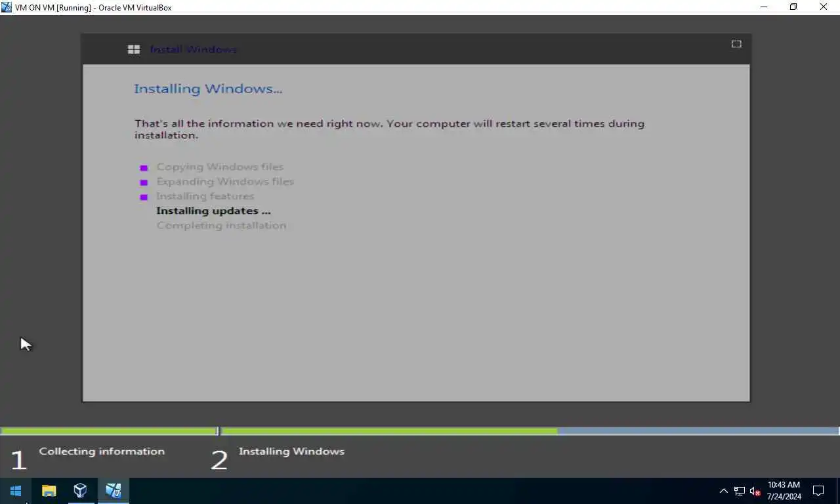This screenshot has width=840, height=504.
Task: Click the purple marker beside Copying Windows files
Action: coord(144,168)
